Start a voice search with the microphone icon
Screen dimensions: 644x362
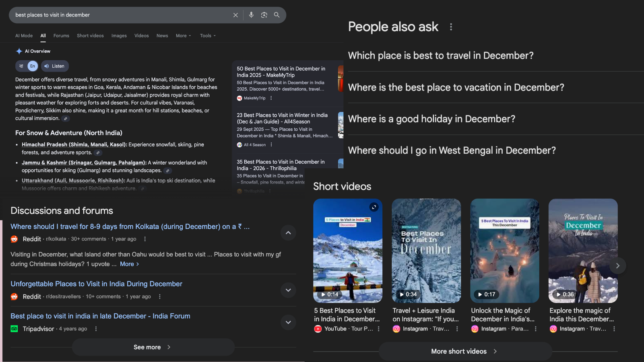[251, 15]
